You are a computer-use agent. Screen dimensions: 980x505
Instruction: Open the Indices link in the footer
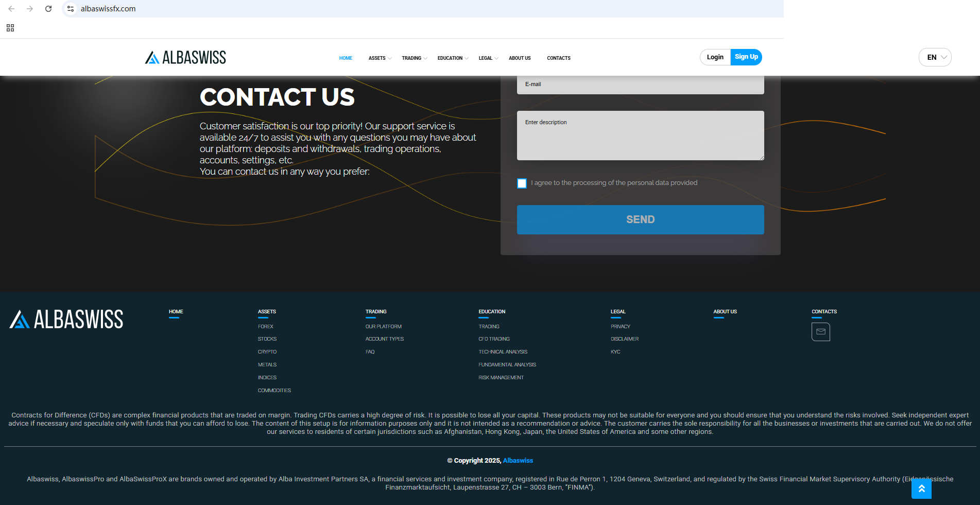(x=267, y=378)
